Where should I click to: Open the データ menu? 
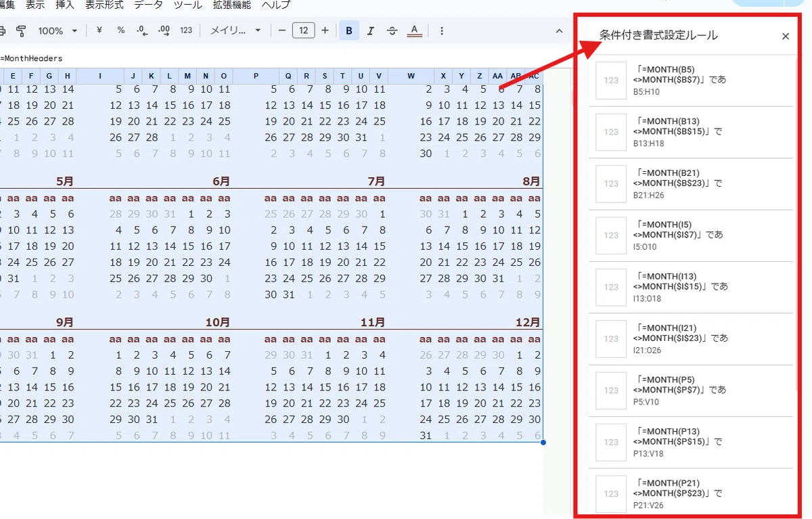pos(148,5)
